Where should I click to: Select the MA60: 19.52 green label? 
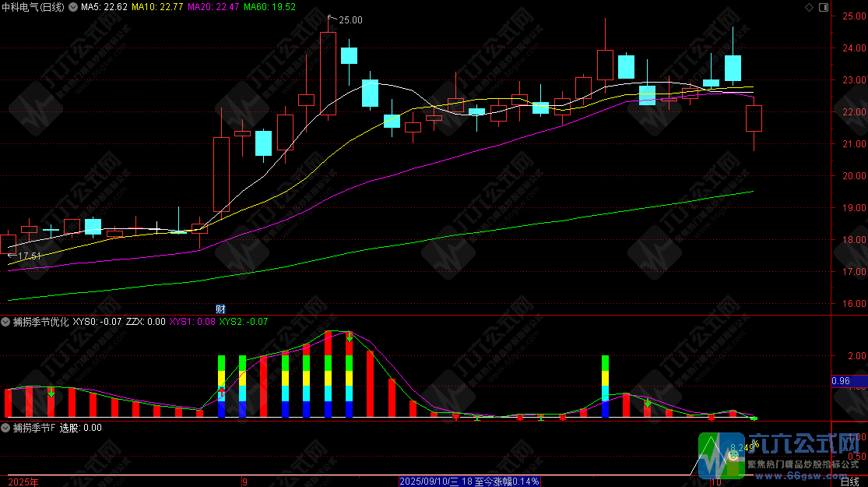click(x=269, y=7)
